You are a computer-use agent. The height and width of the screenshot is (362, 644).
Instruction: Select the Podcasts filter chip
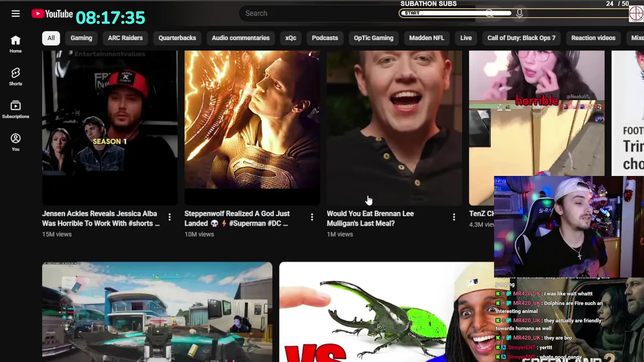(x=325, y=38)
